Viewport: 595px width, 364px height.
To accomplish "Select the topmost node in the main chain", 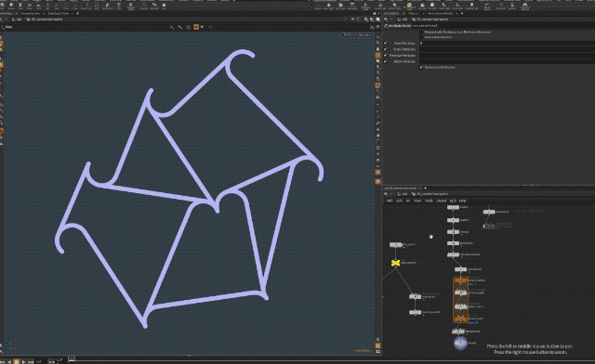I will tap(453, 207).
